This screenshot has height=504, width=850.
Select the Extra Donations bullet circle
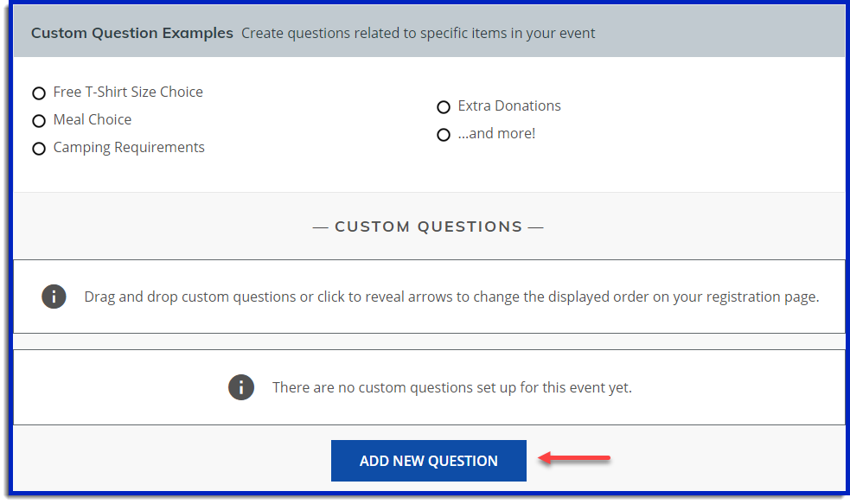[x=444, y=107]
